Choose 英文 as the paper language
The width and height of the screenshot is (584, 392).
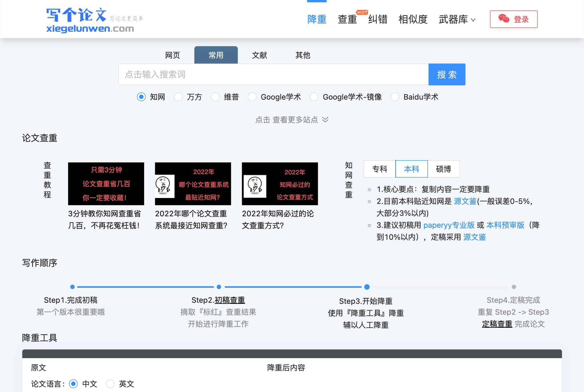110,384
